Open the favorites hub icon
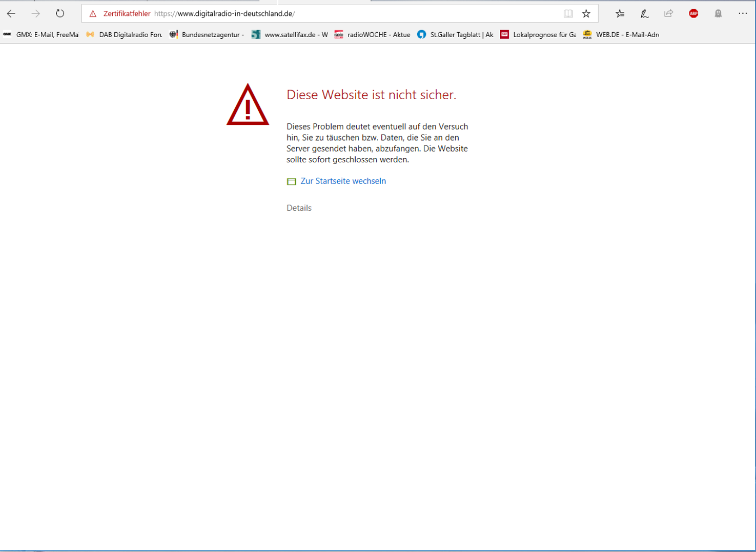 coord(620,14)
